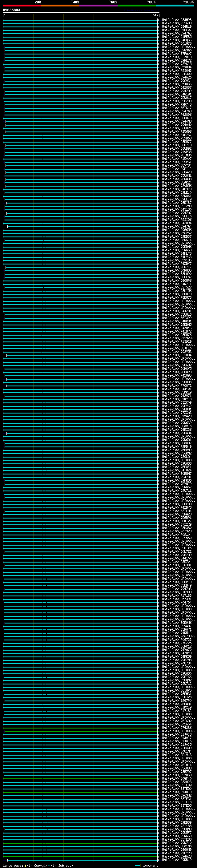Select hit label UniRef100_Q01GS8
Image resolution: width=197 pixels, height=868 pixels.
click(x=176, y=43)
